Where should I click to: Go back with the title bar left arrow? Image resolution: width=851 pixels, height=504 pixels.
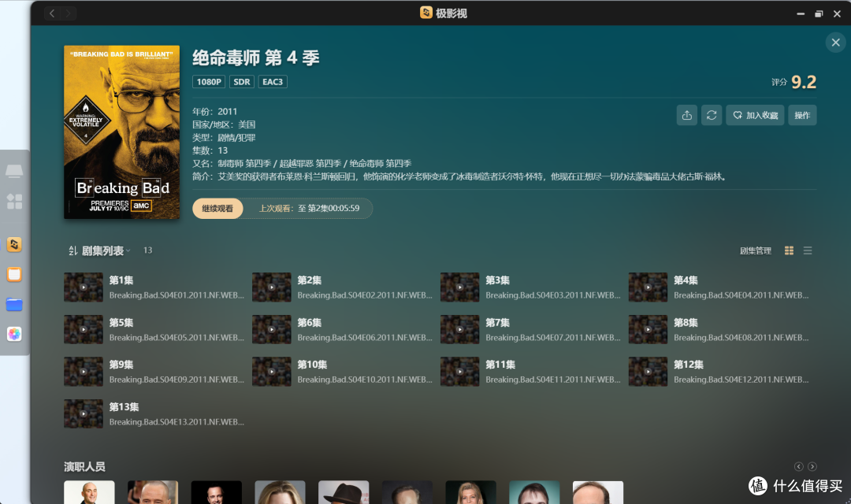(x=52, y=13)
